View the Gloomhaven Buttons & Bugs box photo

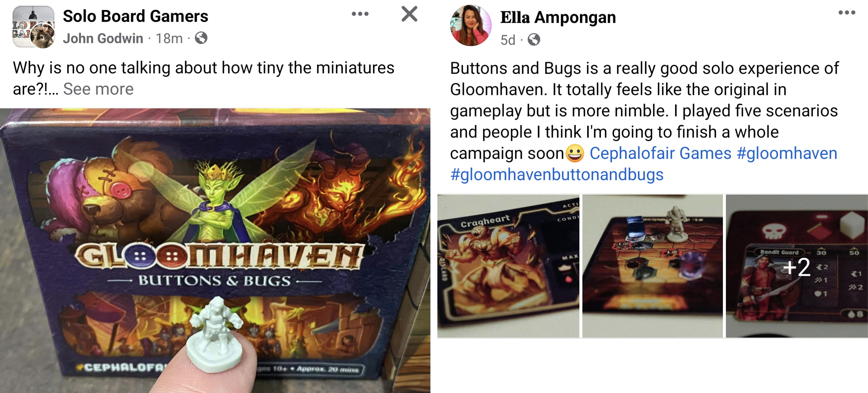(215, 250)
